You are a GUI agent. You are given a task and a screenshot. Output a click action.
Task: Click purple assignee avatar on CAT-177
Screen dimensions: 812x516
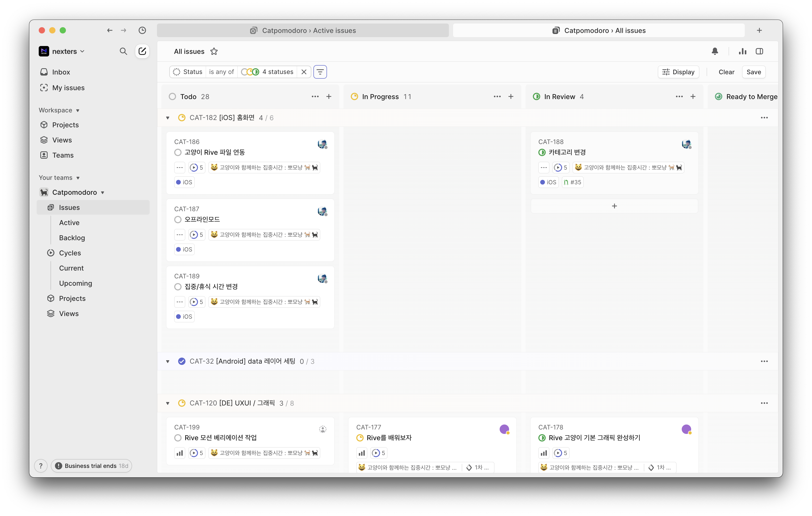point(504,429)
